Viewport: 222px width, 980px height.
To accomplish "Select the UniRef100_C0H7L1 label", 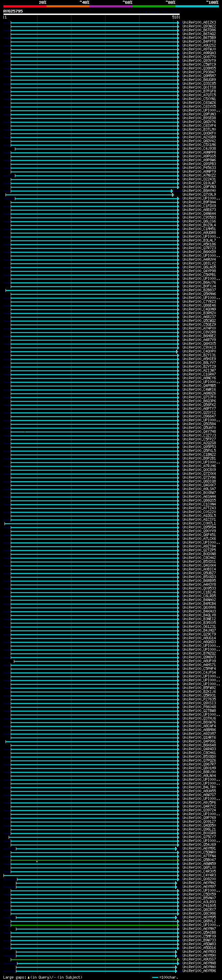I will pos(199,524).
